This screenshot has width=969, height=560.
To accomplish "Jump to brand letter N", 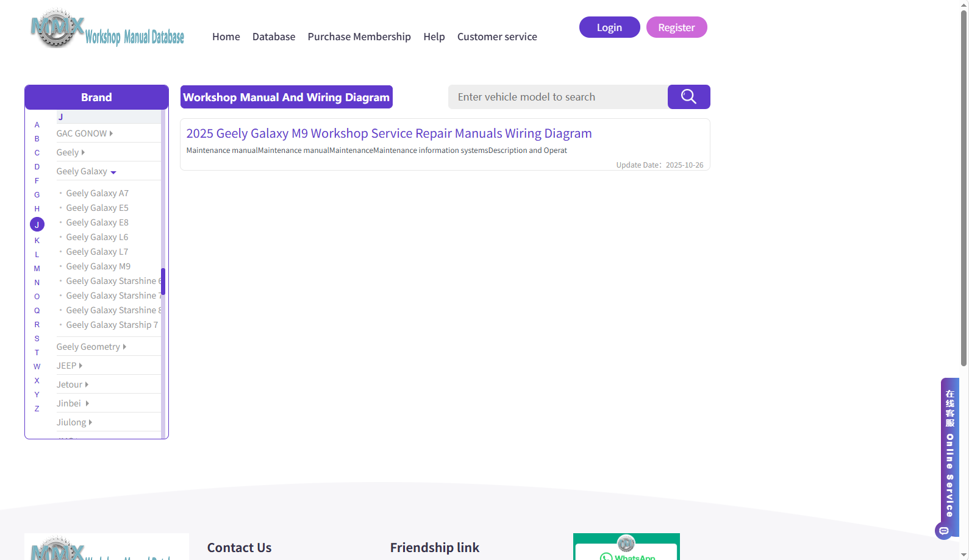I will coord(37,283).
